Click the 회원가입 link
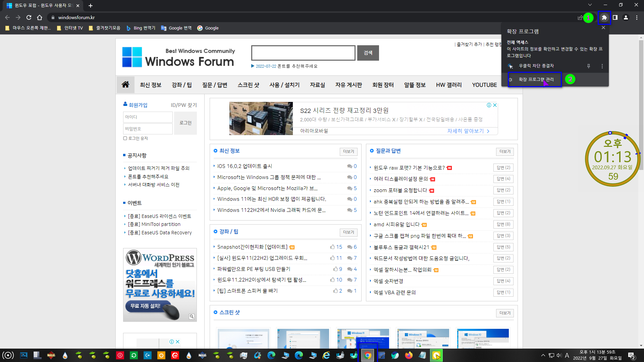The image size is (644, 362). 138,105
